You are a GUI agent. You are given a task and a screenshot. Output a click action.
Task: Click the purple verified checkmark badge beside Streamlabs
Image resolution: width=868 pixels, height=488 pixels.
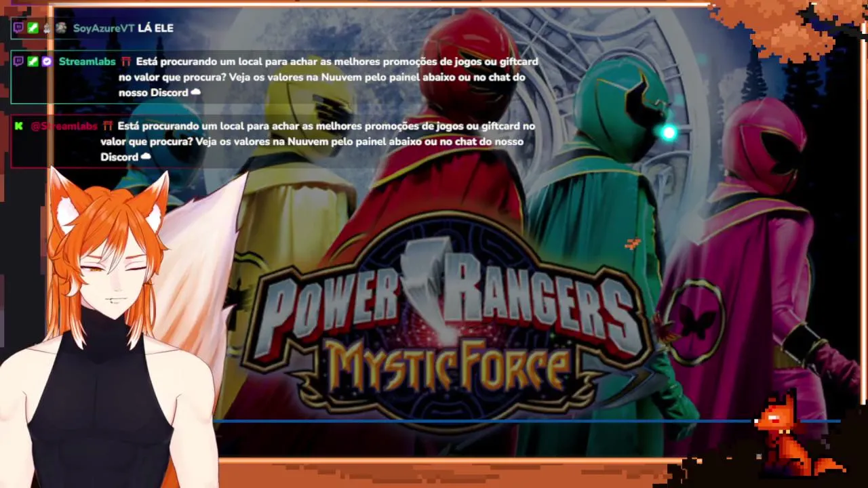(46, 61)
